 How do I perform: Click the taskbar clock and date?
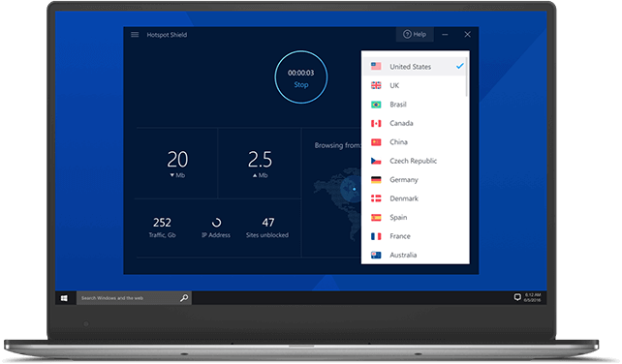tap(532, 297)
